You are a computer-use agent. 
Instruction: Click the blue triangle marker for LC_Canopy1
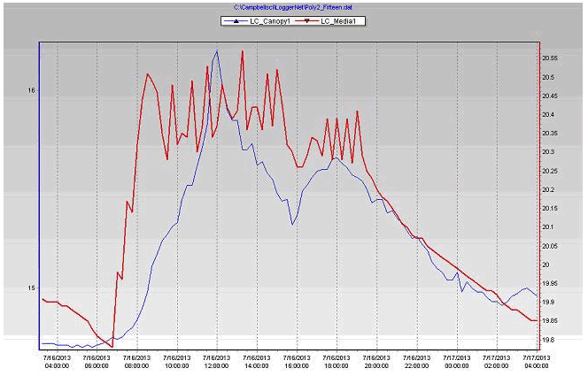point(236,21)
